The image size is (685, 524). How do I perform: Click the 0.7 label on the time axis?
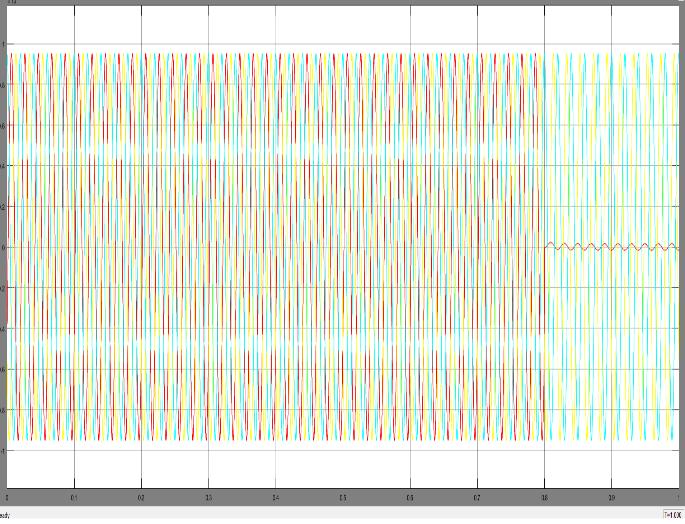477,498
